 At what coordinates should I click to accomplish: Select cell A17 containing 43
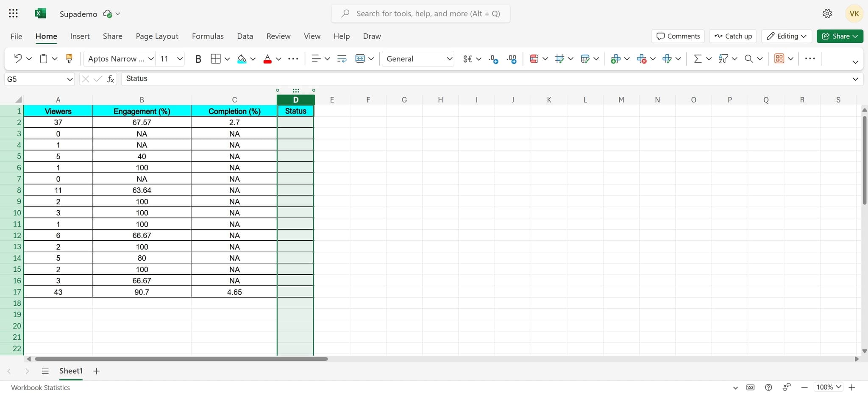[x=58, y=292]
